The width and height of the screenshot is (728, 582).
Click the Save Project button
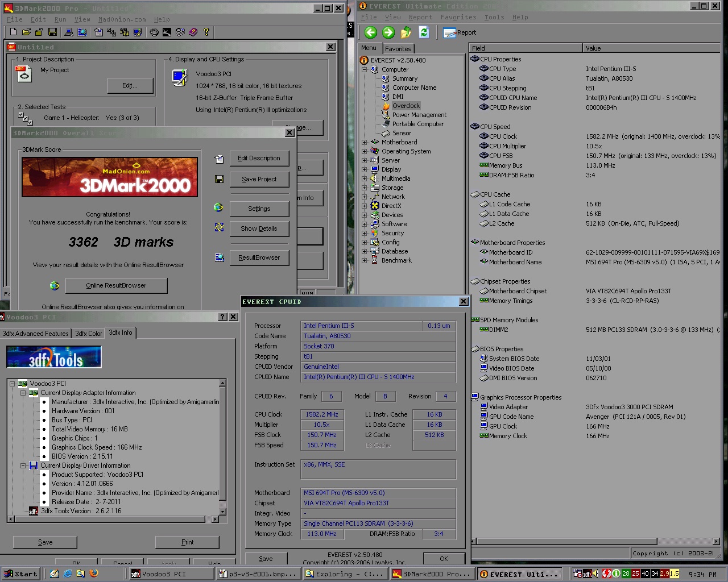coord(259,179)
